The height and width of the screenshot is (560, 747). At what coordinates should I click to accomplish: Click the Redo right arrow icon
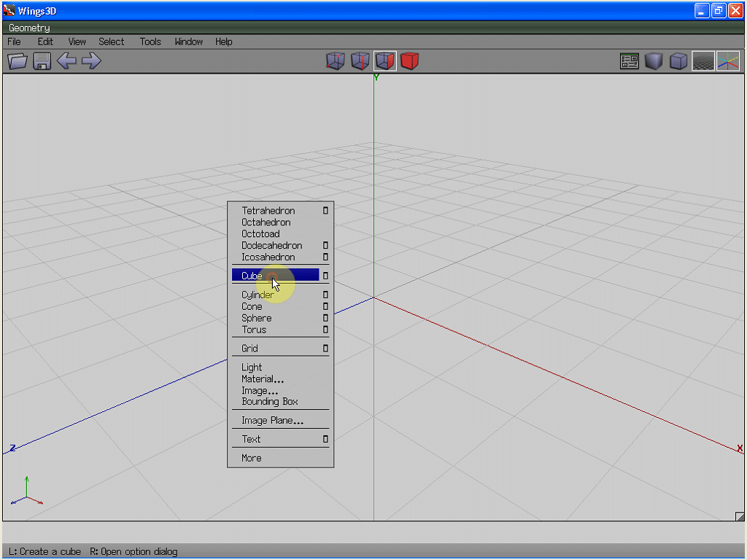tap(91, 61)
